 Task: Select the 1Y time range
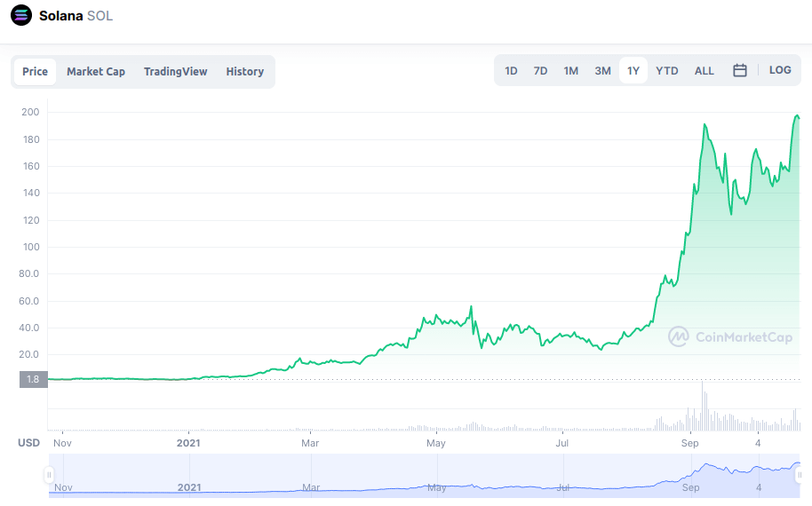(633, 71)
